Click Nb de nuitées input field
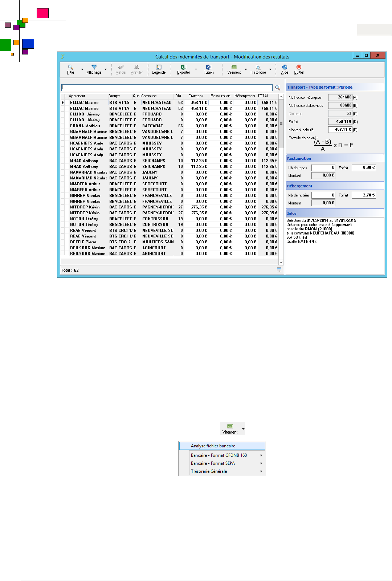The image size is (392, 581). [323, 195]
